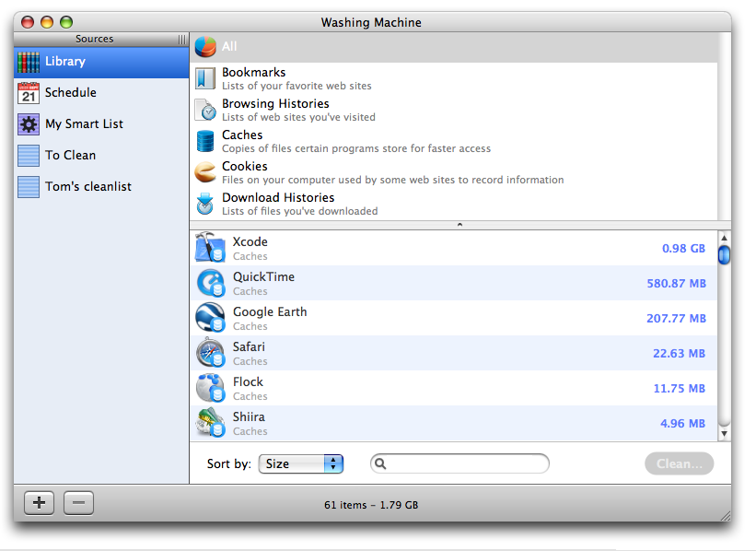Click the My Smart List gear icon
756x551 pixels.
coord(29,124)
